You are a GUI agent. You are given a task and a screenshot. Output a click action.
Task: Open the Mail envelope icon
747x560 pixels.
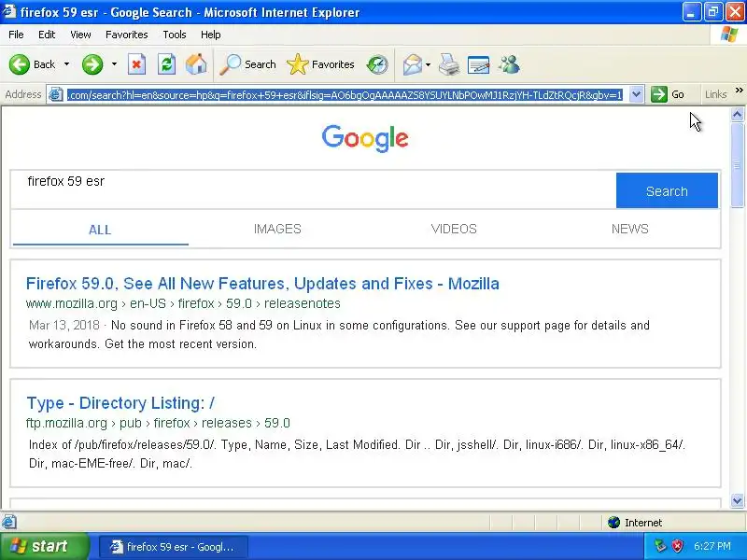[412, 64]
